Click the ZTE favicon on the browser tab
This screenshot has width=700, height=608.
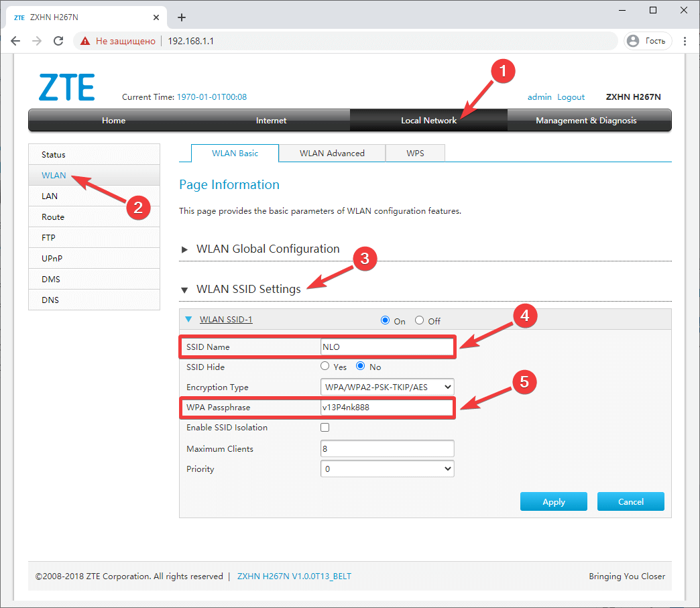19,17
